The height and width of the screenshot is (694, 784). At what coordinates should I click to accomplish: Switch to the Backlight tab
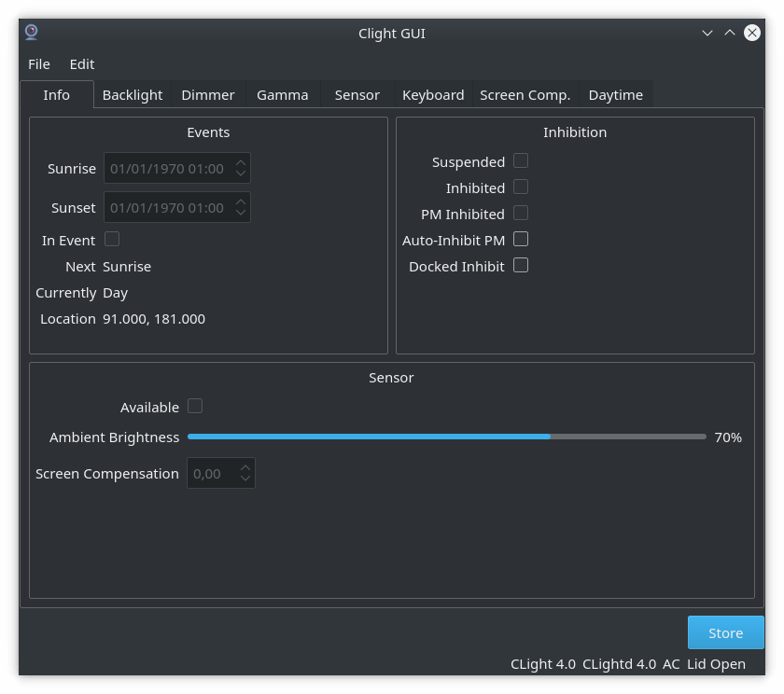[133, 95]
